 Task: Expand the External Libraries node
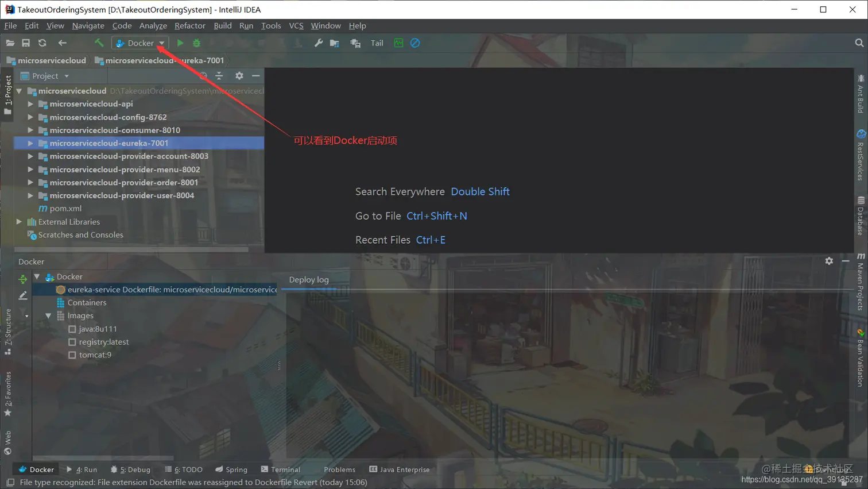click(19, 222)
